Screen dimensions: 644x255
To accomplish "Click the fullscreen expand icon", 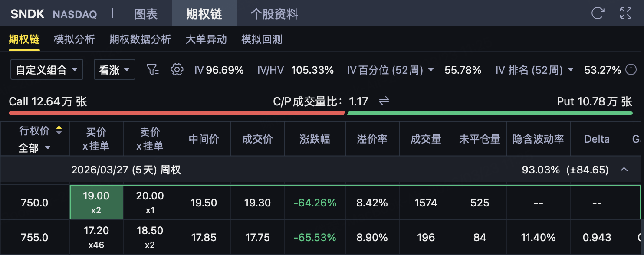I will pos(625,13).
